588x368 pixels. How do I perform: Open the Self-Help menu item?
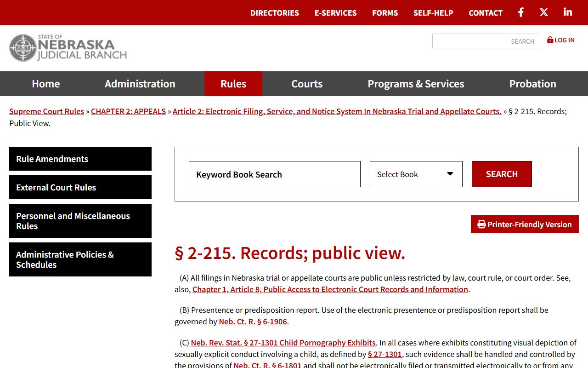click(433, 13)
